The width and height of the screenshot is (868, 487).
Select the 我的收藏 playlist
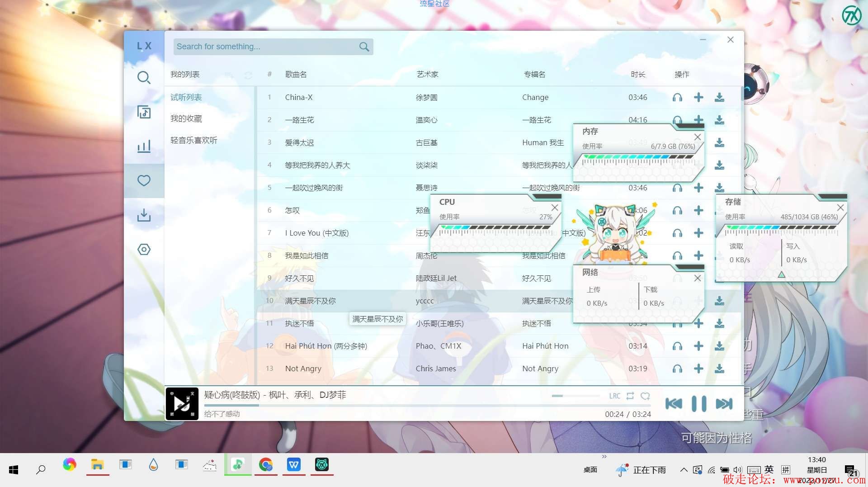(186, 118)
